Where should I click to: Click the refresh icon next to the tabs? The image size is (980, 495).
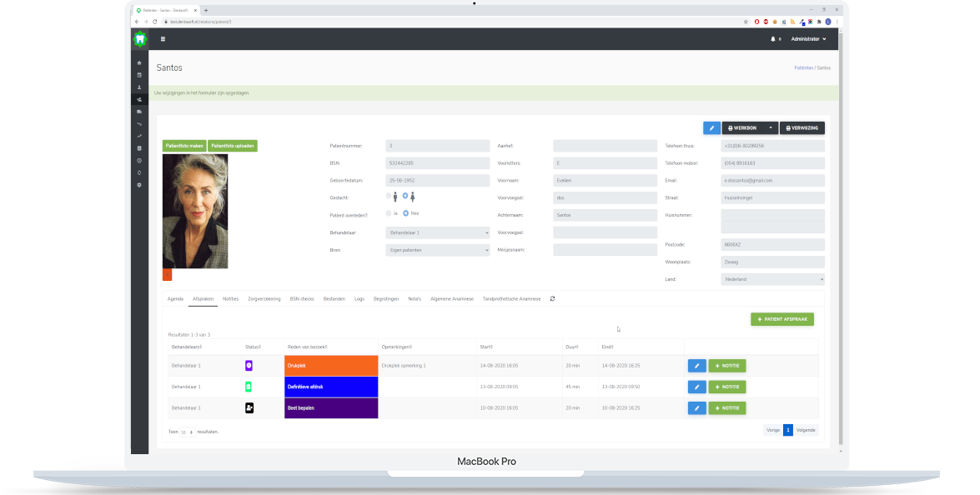pos(552,298)
